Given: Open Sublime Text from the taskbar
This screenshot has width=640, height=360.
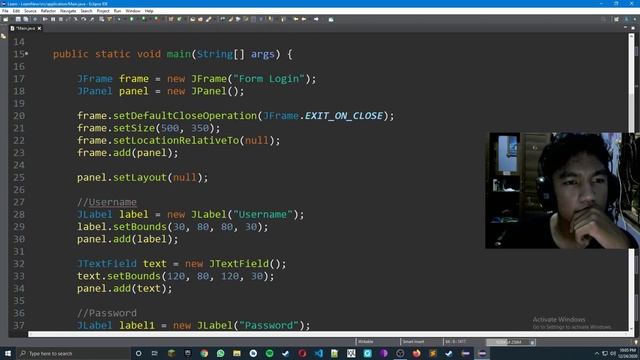Looking at the screenshot, I should (433, 353).
